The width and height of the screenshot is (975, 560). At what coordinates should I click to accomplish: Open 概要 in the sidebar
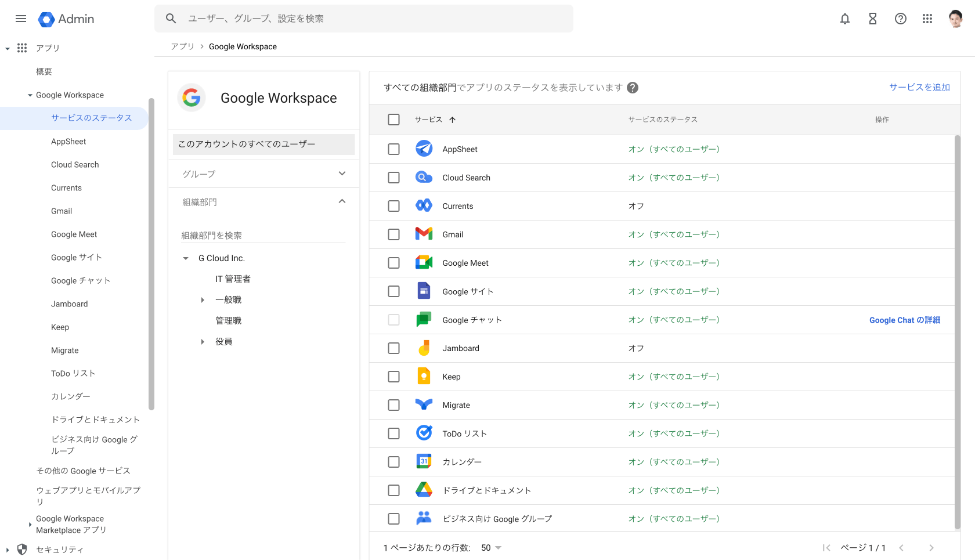[x=44, y=71]
